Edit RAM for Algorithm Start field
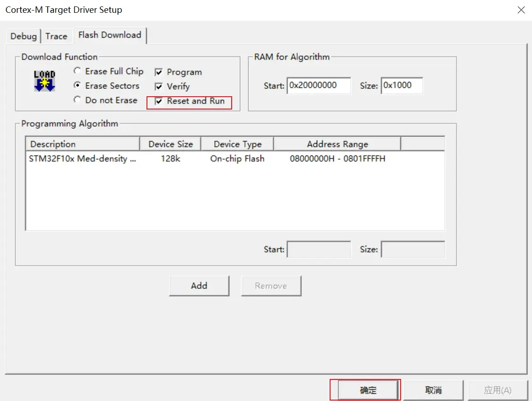532x401 pixels. click(319, 86)
